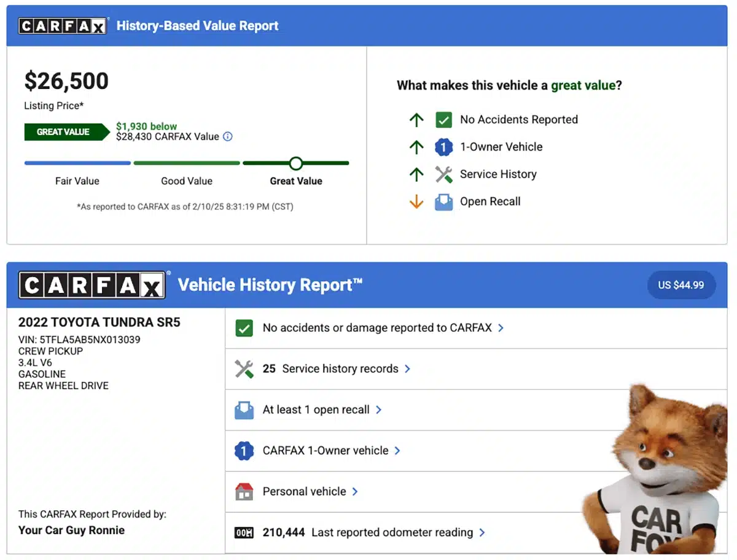Click the Fair Value blue bar segment
Screen dimensions: 737x560
(77, 163)
